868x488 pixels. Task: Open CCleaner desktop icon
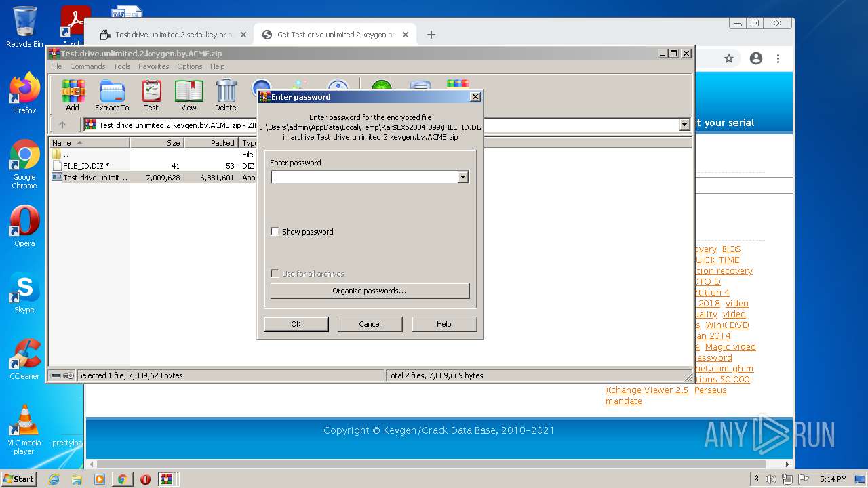[x=24, y=359]
